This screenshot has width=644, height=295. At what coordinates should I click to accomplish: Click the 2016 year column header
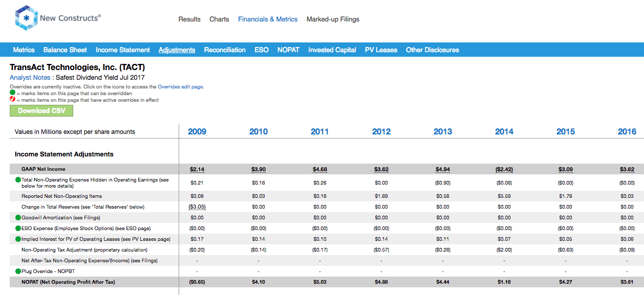pyautogui.click(x=627, y=132)
